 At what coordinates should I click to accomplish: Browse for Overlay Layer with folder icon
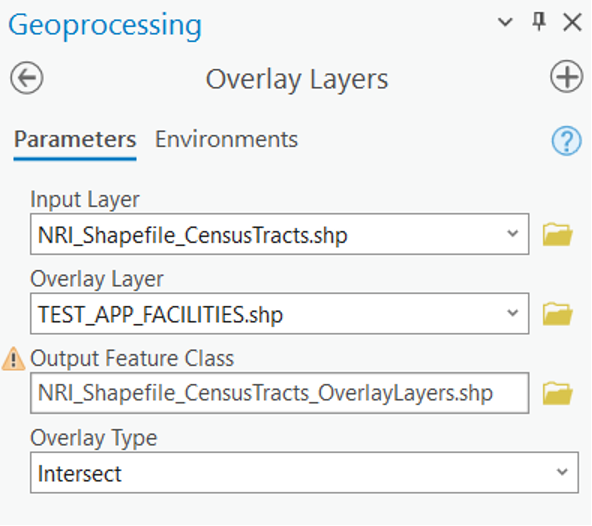tap(558, 313)
